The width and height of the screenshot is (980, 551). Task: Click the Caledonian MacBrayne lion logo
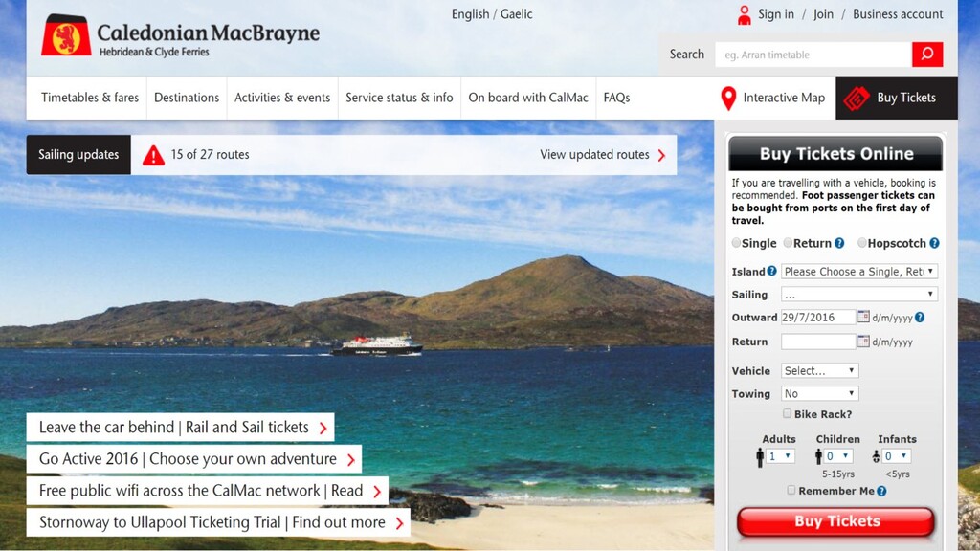point(66,35)
